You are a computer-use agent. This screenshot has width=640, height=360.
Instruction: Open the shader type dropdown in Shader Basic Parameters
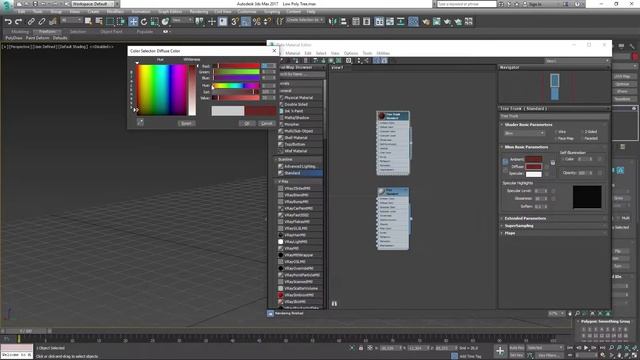[x=525, y=133]
